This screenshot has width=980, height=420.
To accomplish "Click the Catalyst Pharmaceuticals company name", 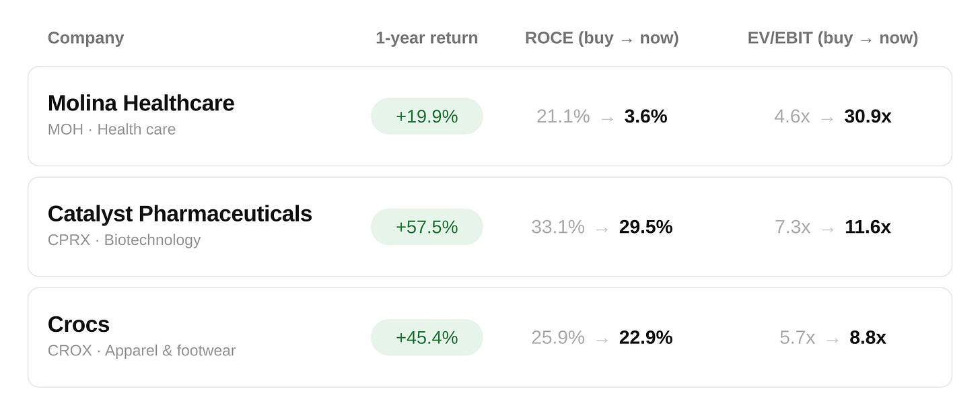I will (180, 213).
